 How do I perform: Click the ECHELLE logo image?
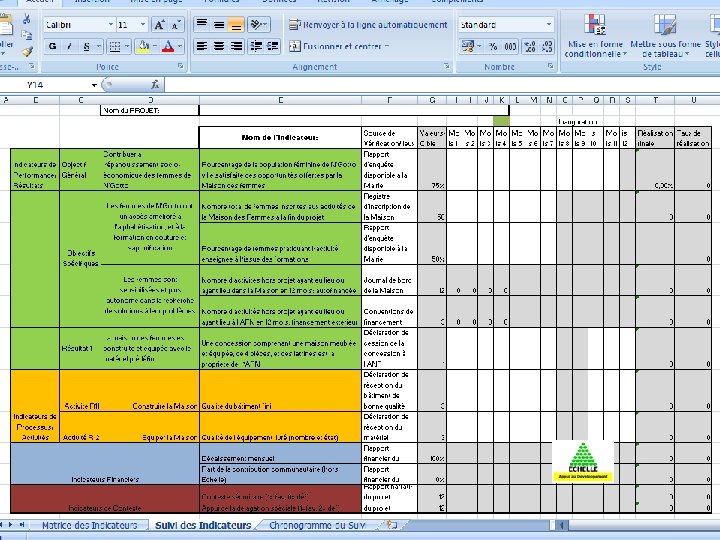(583, 461)
